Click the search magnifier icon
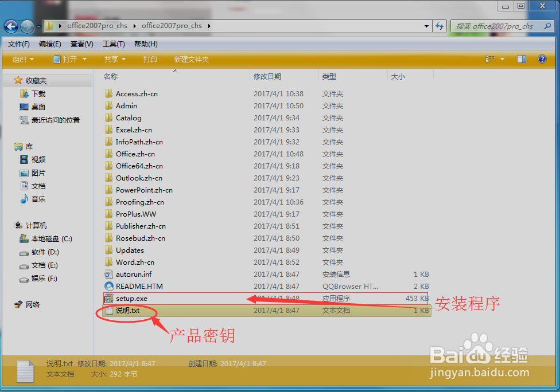 coord(547,26)
